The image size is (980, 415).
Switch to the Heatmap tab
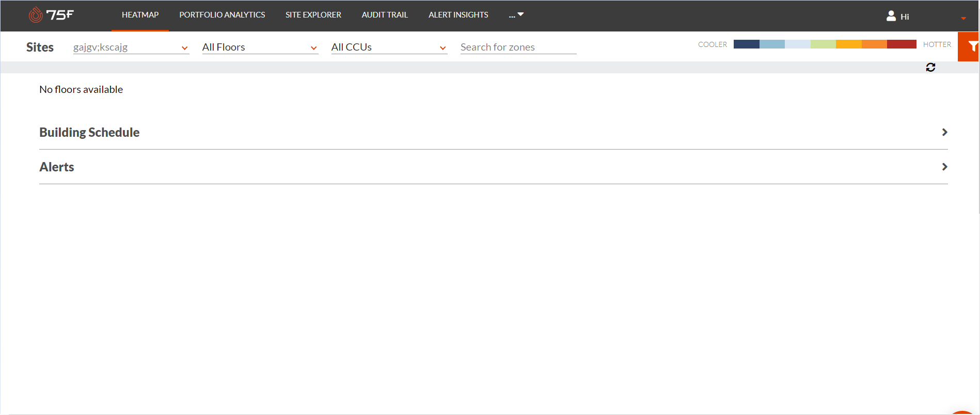coord(140,15)
